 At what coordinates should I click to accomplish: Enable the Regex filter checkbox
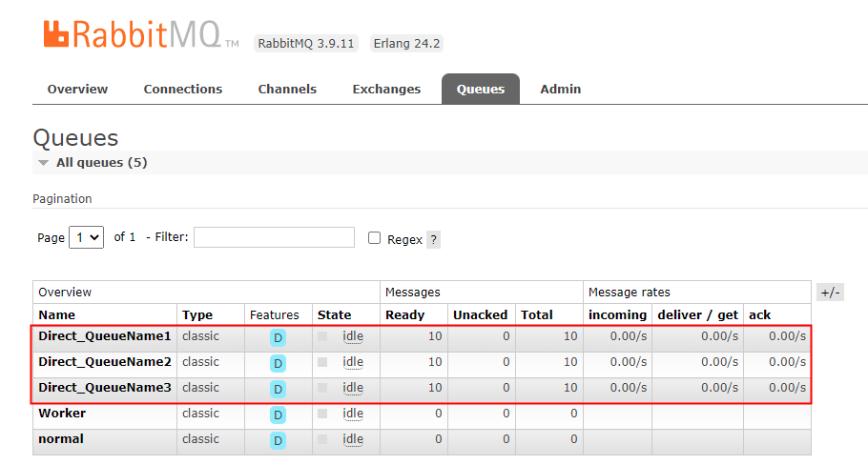pos(374,238)
